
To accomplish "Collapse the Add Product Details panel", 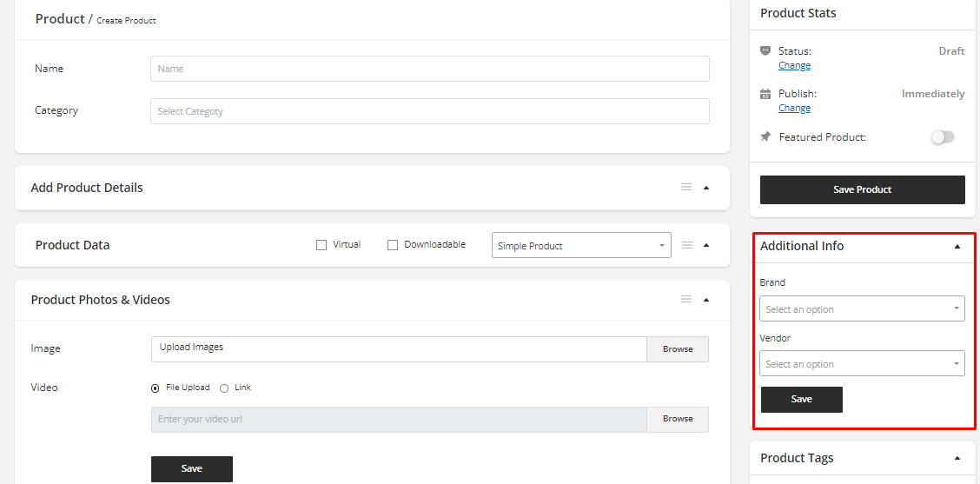I will click(706, 188).
